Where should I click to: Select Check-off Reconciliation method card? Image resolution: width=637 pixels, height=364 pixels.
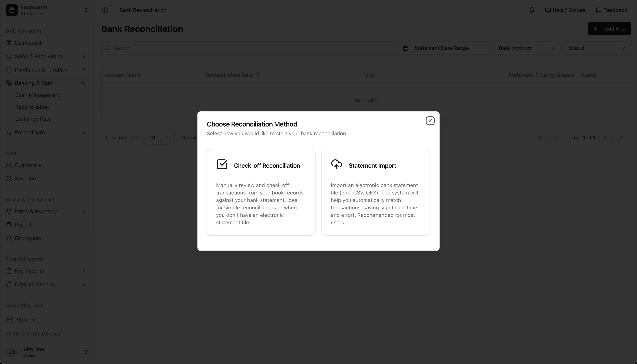tap(261, 192)
